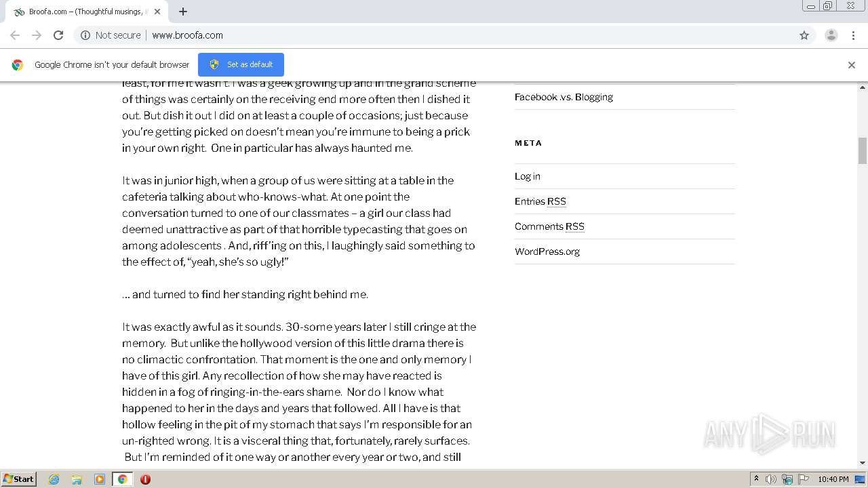Open the Chrome profile avatar menu
Image resolution: width=868 pixels, height=488 pixels.
point(831,35)
